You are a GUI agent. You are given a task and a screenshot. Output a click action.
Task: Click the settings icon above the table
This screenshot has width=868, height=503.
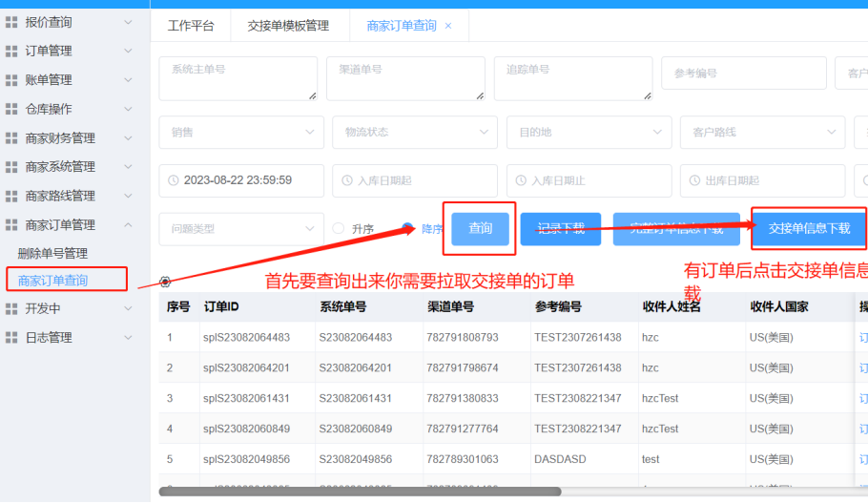click(x=165, y=282)
